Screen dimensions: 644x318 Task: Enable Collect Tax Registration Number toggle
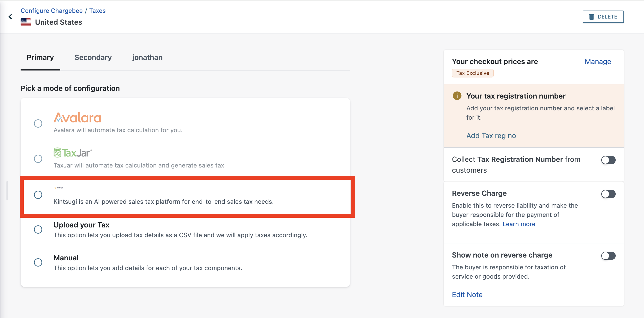(x=608, y=160)
